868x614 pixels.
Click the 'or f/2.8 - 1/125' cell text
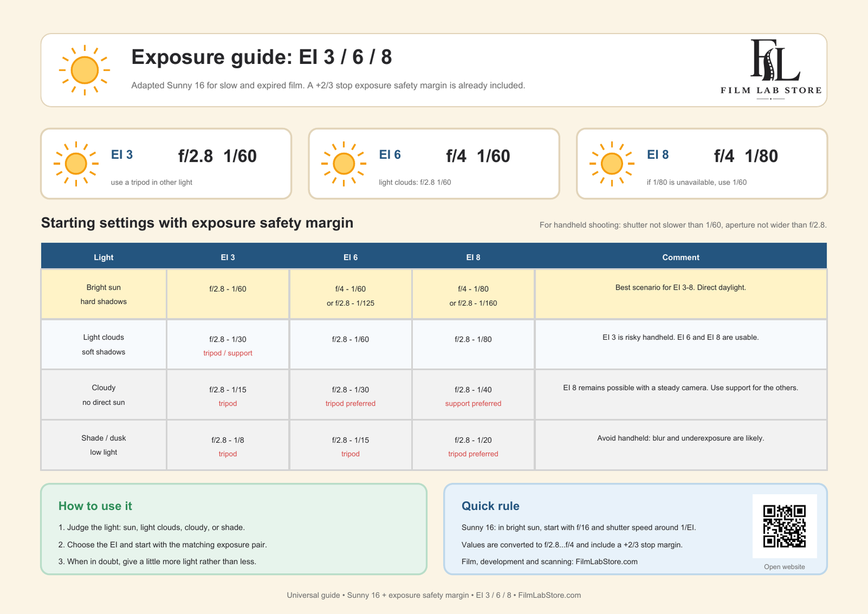coord(350,303)
